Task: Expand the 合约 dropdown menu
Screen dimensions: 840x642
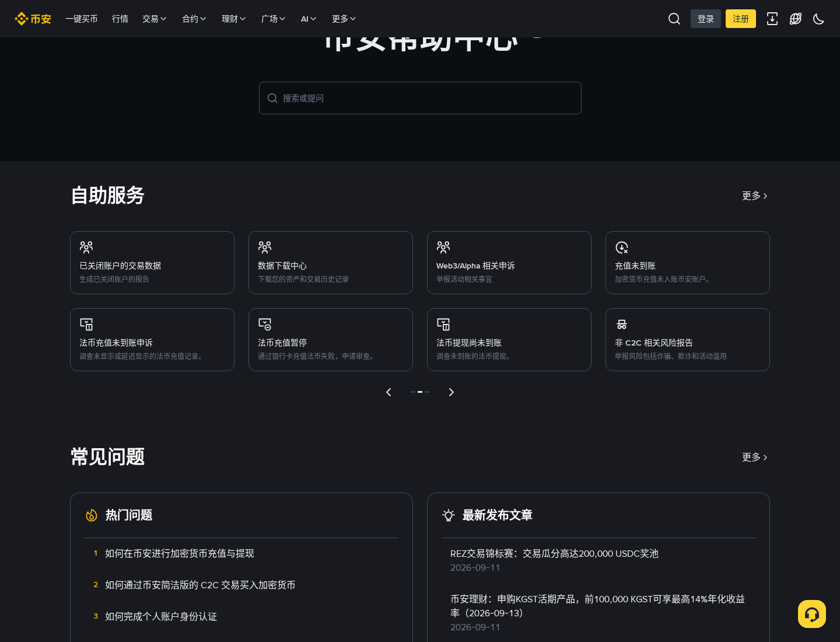Action: [194, 19]
